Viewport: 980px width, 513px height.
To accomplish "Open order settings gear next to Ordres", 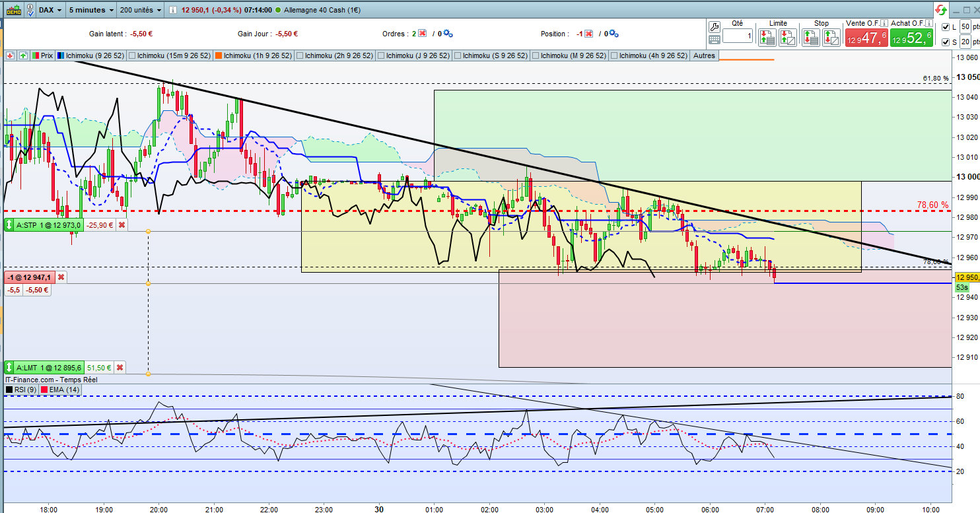I will tap(448, 34).
